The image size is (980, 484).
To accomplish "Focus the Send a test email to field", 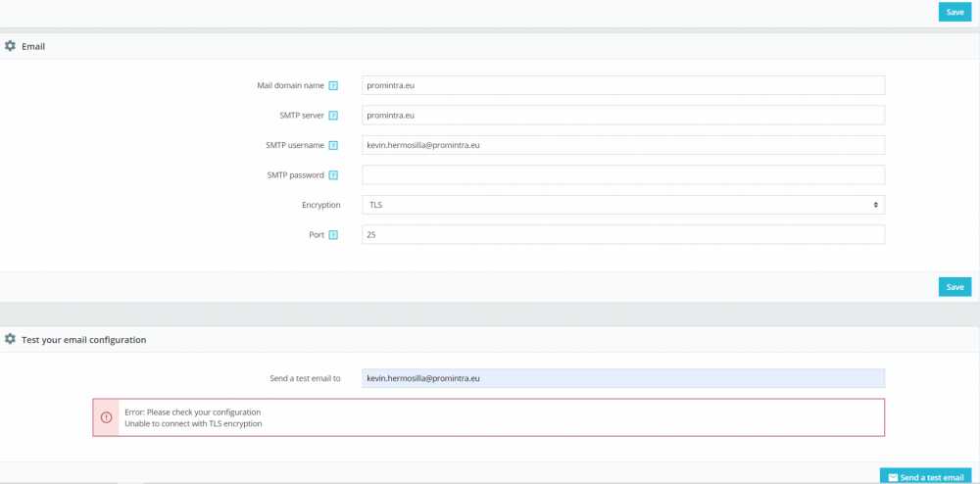I will (x=623, y=378).
